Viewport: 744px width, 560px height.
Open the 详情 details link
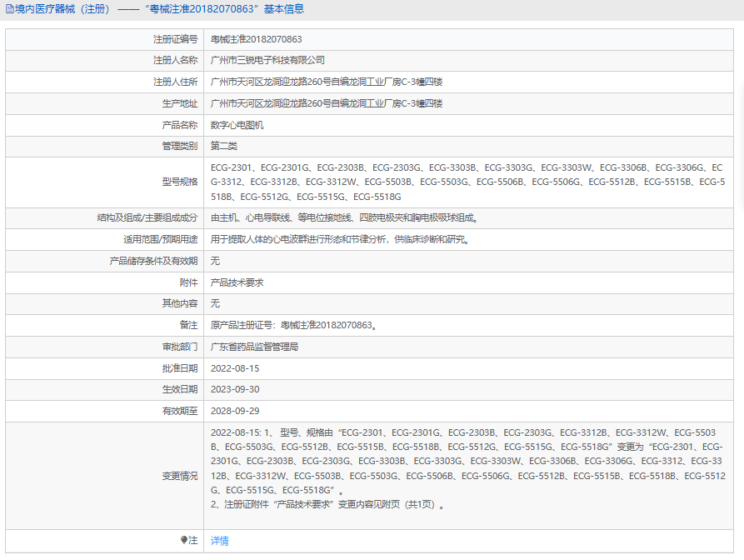pyautogui.click(x=219, y=541)
